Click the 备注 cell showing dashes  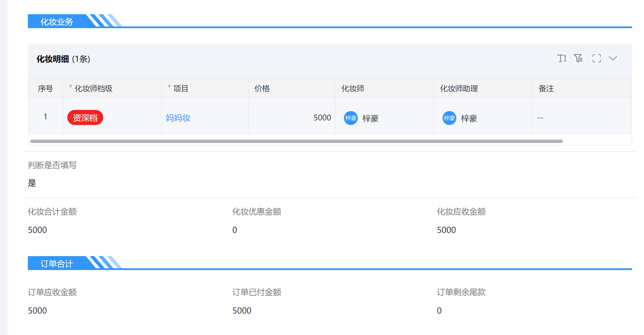540,118
